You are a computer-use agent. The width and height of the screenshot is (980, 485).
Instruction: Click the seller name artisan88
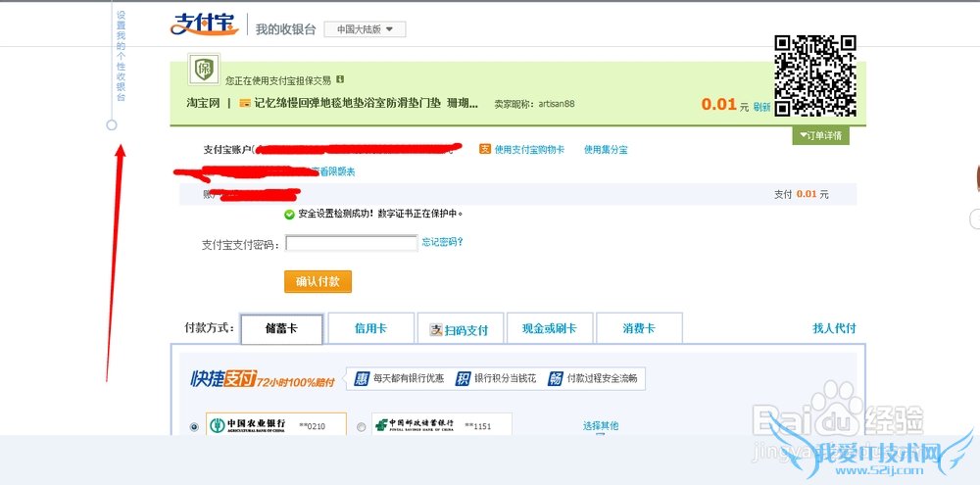pyautogui.click(x=557, y=105)
